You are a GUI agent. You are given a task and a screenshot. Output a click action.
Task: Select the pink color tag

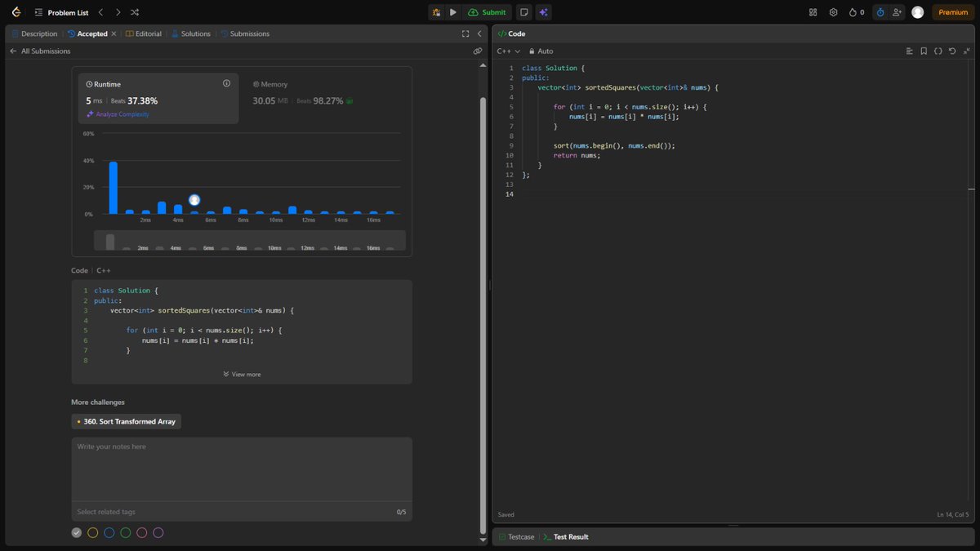[141, 532]
